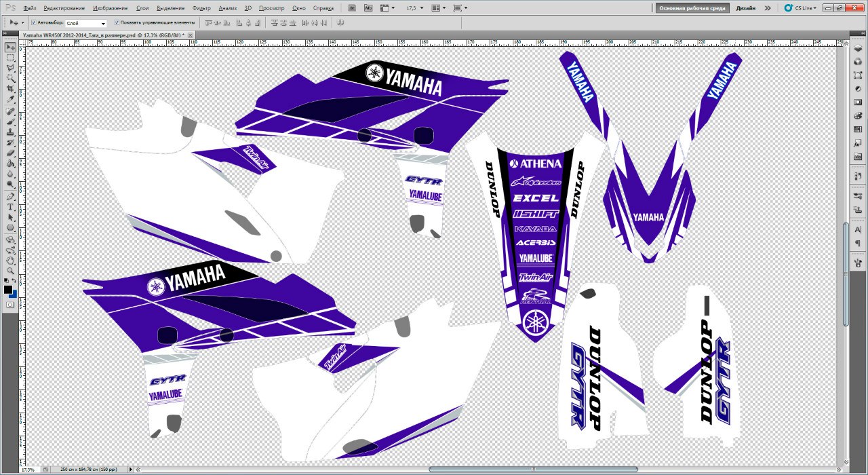Expand more workspaces chevron
This screenshot has width=868, height=475.
point(768,8)
